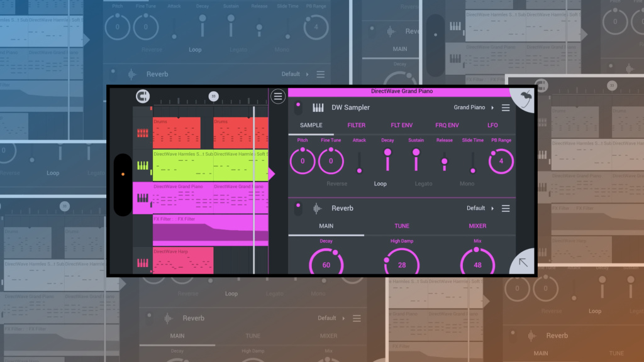This screenshot has height=362, width=644.
Task: Select the first green DirectWave Harmless Sub clip
Action: [183, 166]
